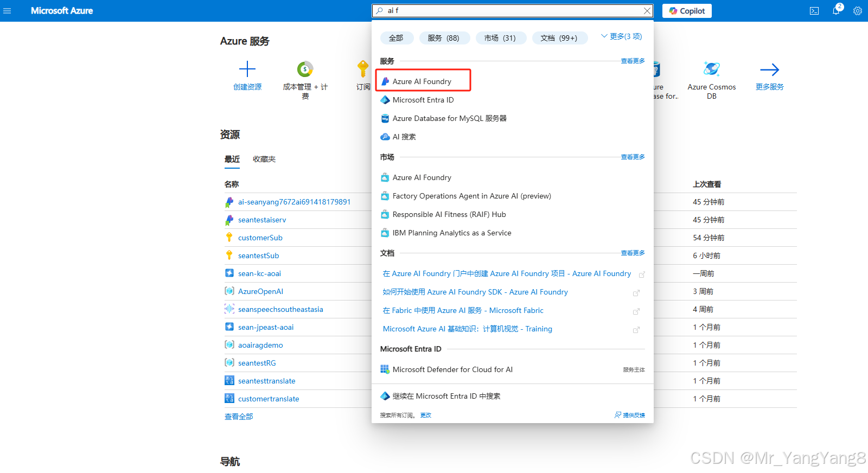This screenshot has height=473, width=868.
Task: Open the Azure Cosmos DB icon
Action: [x=712, y=69]
